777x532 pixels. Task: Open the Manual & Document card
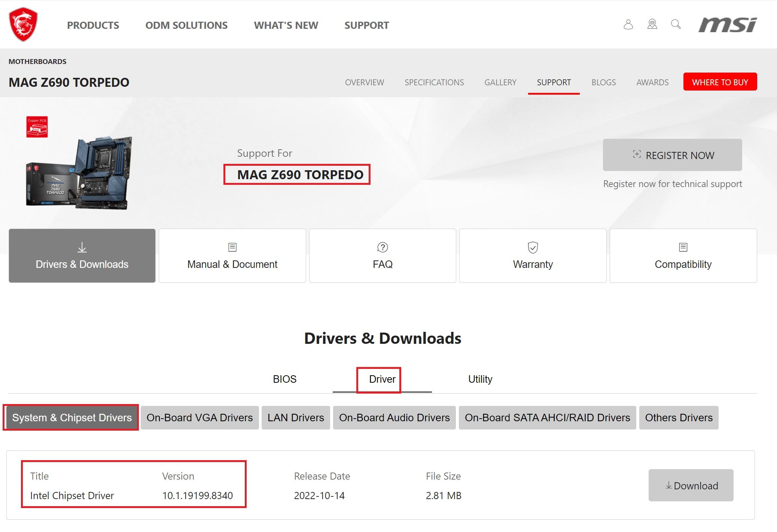coord(232,256)
